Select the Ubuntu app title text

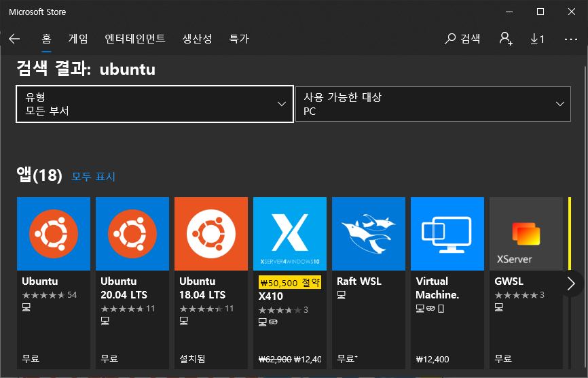(40, 281)
